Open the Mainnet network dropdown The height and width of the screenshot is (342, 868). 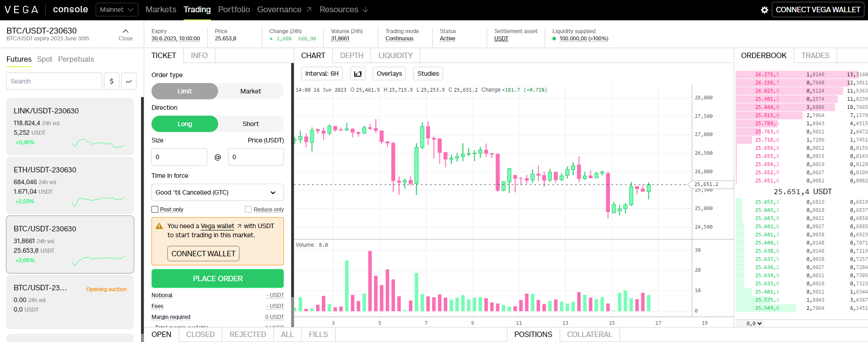click(x=117, y=10)
